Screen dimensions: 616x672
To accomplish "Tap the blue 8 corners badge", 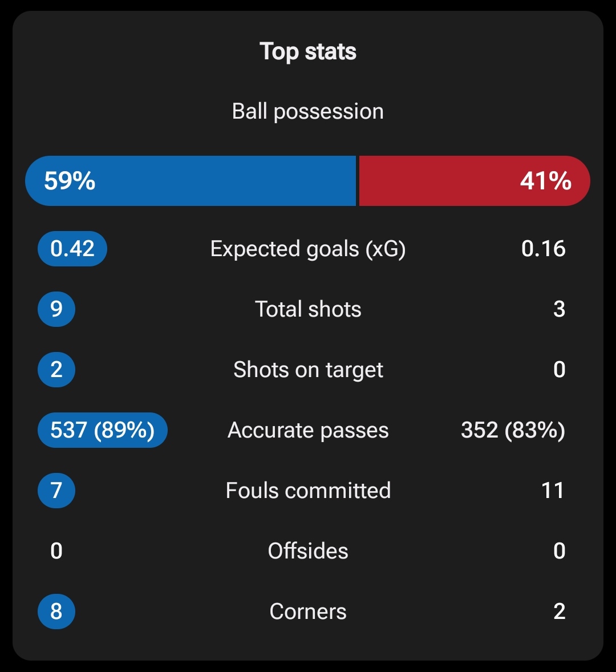I will [56, 611].
